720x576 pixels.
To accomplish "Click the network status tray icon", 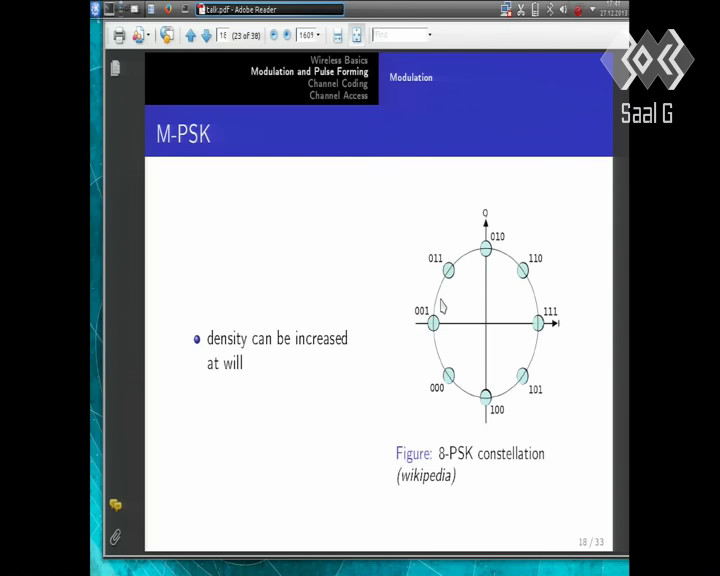I will 506,10.
